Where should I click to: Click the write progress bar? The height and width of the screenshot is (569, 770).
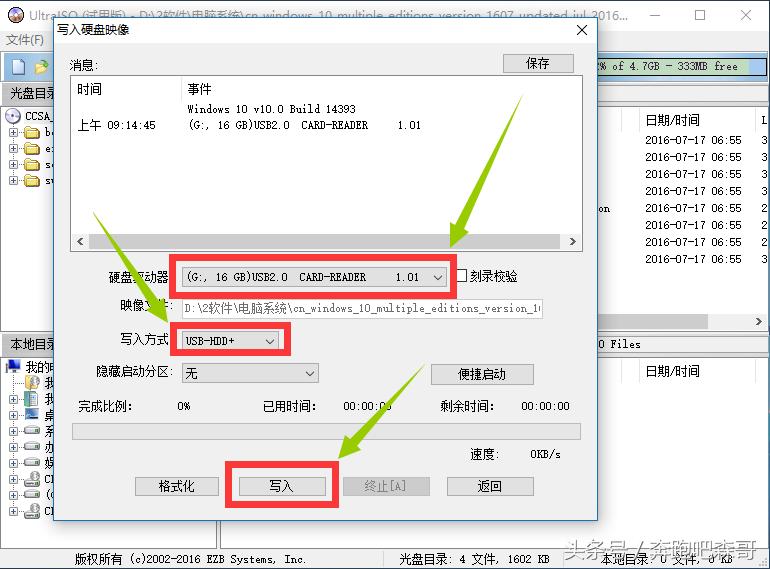(326, 432)
